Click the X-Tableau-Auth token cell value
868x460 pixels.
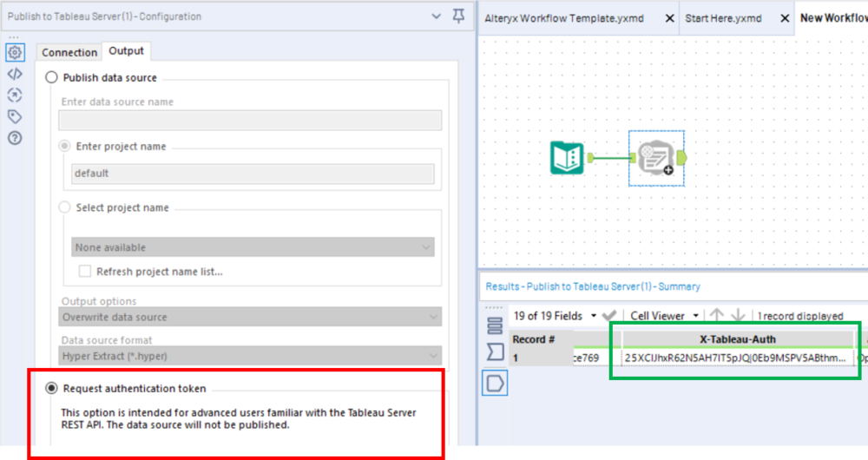pos(738,358)
